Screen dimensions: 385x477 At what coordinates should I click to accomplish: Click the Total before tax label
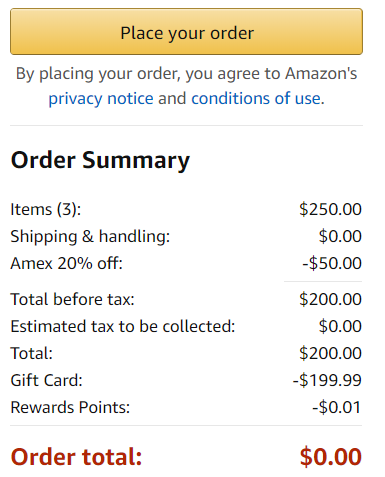click(72, 299)
